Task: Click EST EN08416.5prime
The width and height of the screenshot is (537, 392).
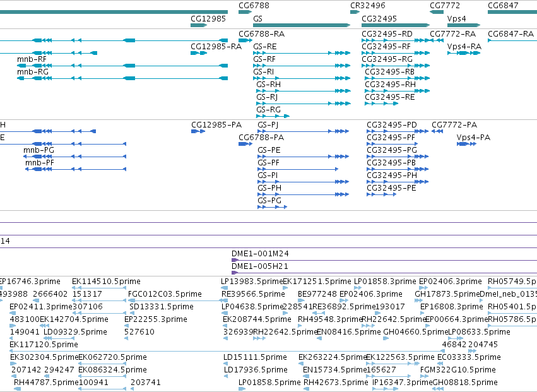Action: 319,338
